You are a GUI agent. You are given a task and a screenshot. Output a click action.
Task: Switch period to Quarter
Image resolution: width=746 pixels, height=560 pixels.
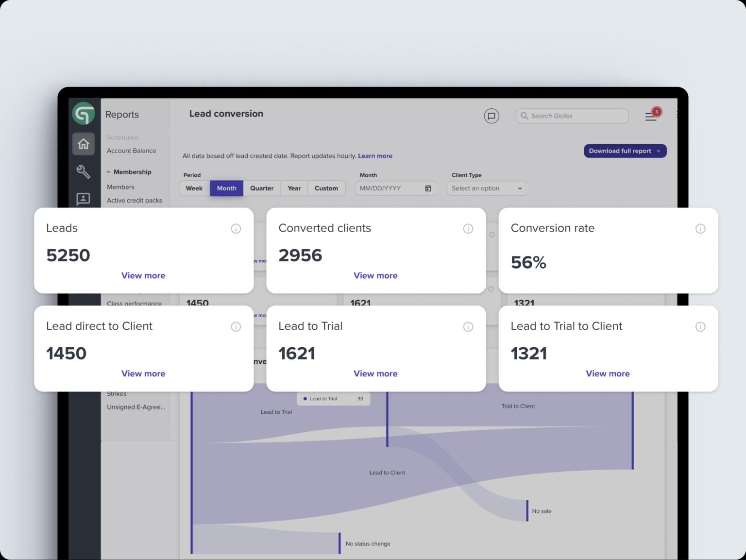tap(262, 188)
